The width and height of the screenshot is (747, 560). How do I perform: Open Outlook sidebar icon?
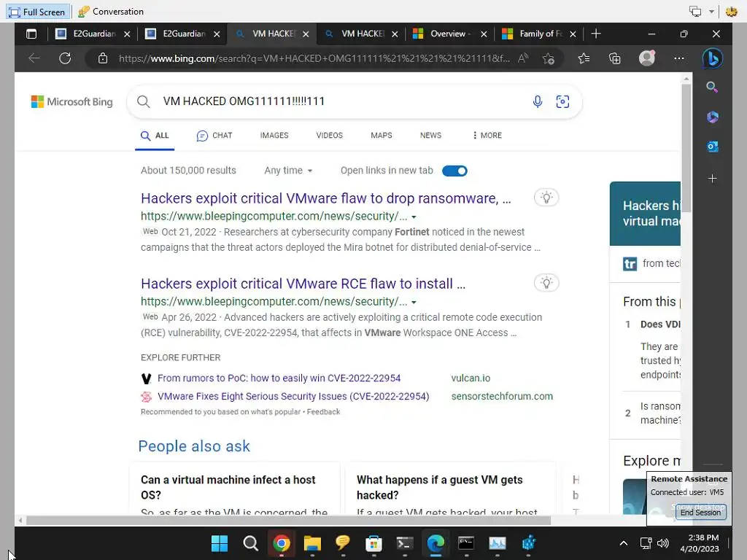pyautogui.click(x=712, y=147)
